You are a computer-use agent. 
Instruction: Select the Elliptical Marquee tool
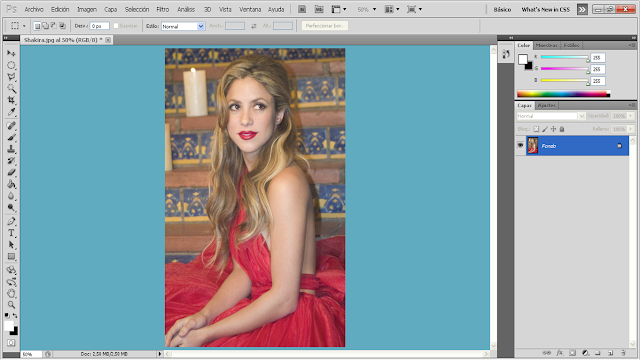coord(11,65)
